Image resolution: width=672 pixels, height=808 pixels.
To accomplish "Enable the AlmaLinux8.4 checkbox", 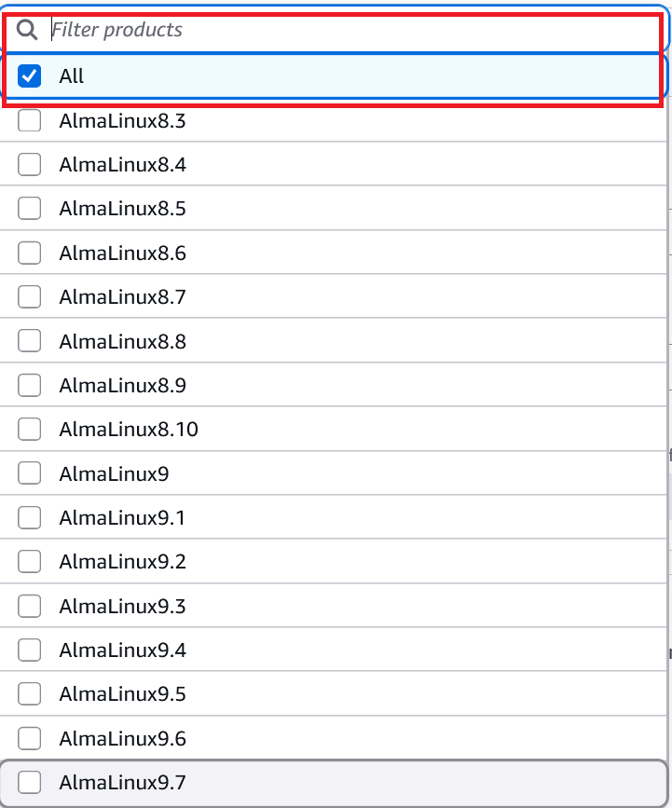I will 30,165.
